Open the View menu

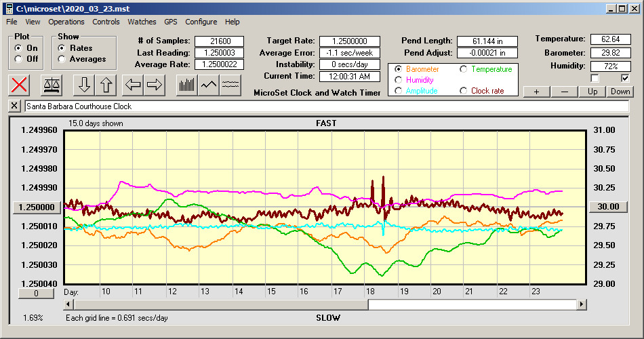(33, 22)
